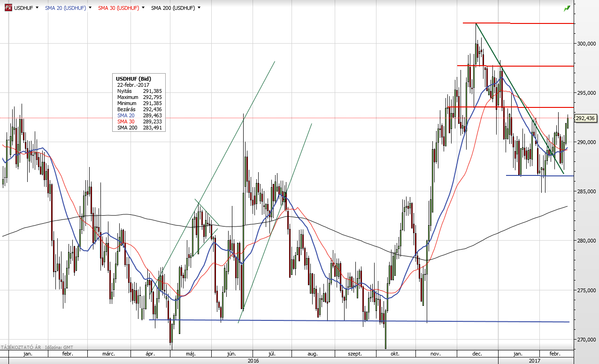Click the 295,000 price axis label

point(586,93)
